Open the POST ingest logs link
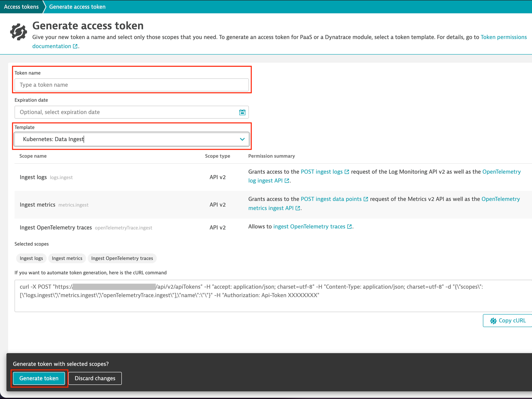Screen dimensions: 532x399 click(x=322, y=172)
